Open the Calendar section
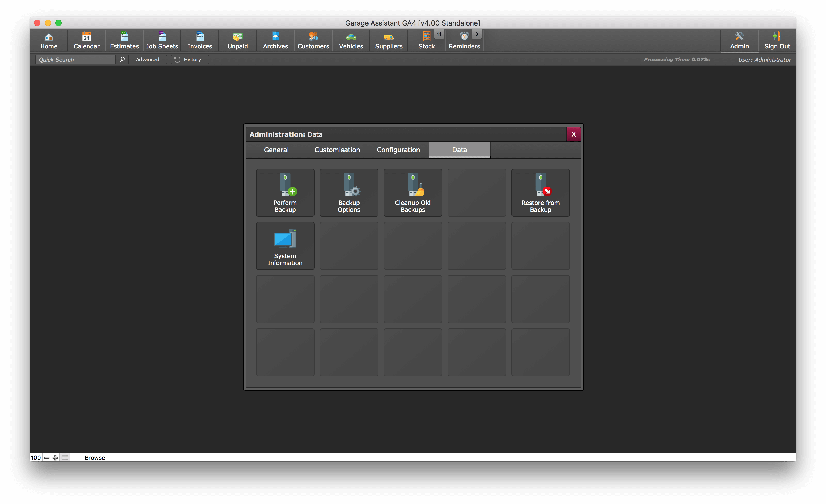Screen dimensions: 826x504 [86, 40]
